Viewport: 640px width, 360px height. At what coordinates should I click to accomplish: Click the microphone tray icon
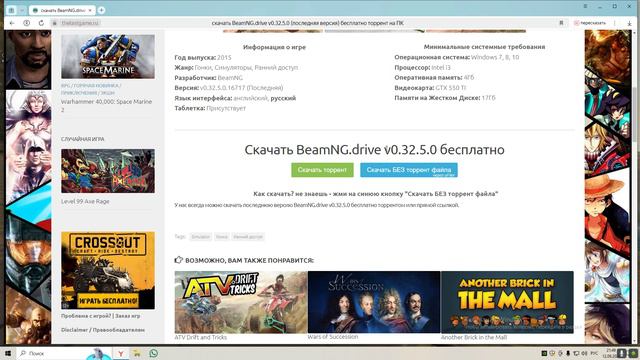[x=568, y=353]
